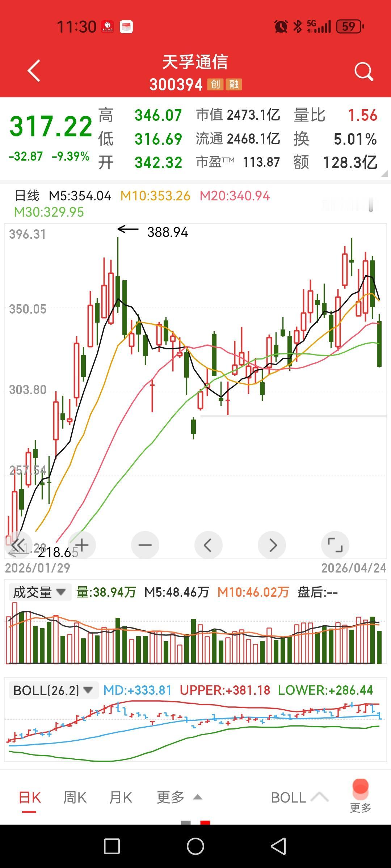Tap change percent -9.39%
The height and width of the screenshot is (868, 391).
click(71, 156)
